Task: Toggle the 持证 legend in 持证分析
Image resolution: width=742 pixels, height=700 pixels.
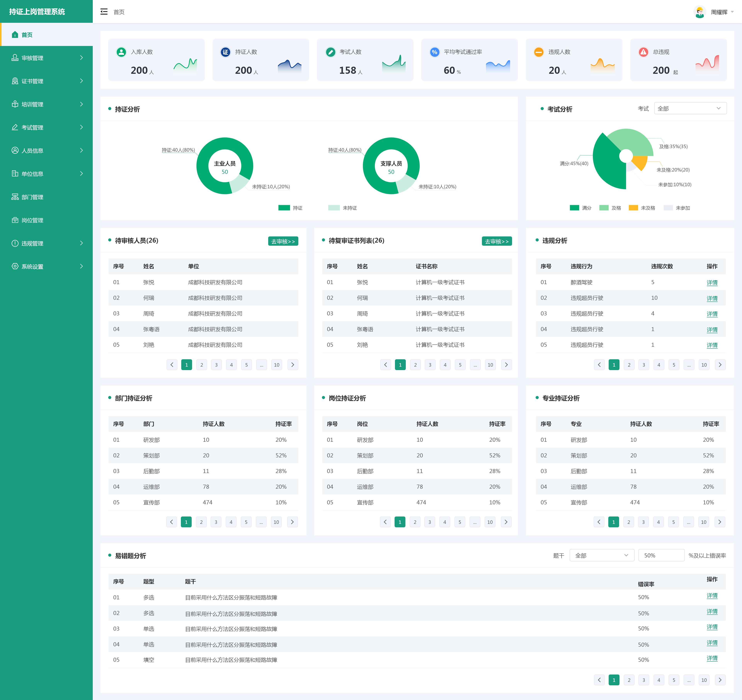Action: pyautogui.click(x=290, y=208)
